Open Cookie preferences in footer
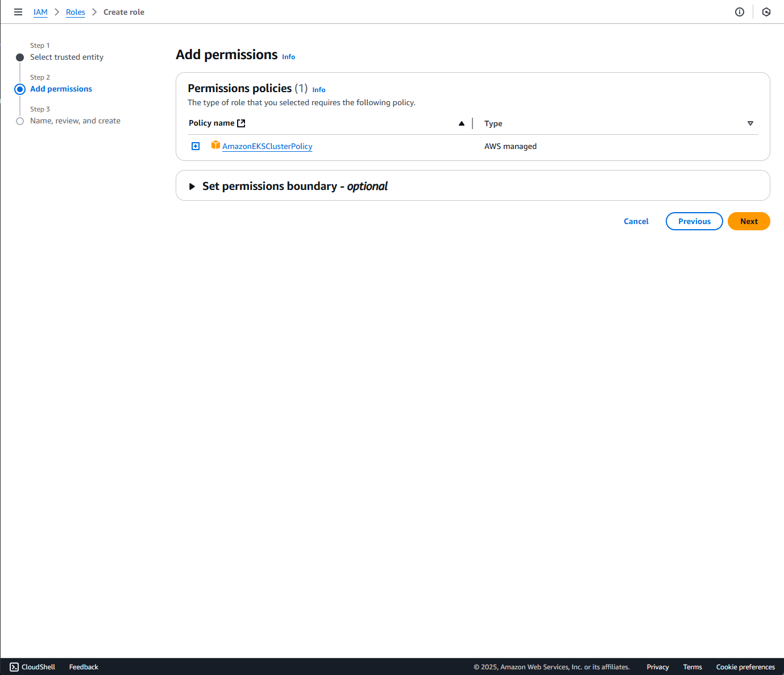 click(x=745, y=667)
